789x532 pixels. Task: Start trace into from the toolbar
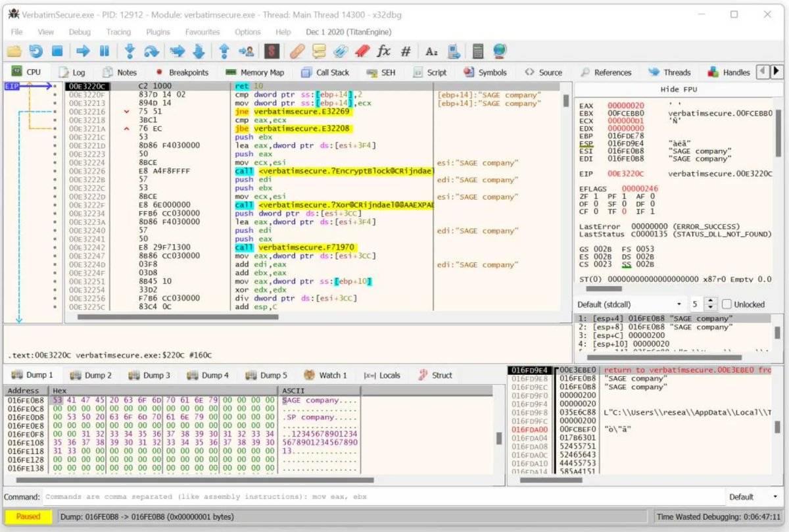click(x=177, y=51)
